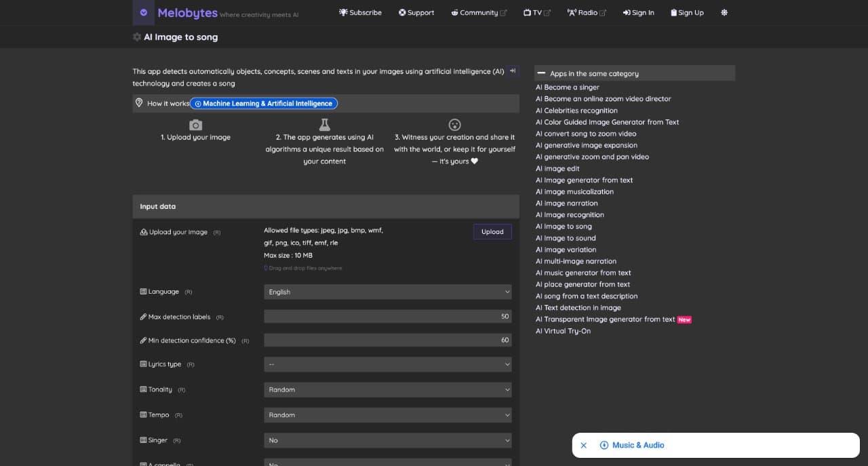Collapse the Apps in the same category list
This screenshot has width=868, height=466.
[x=542, y=73]
